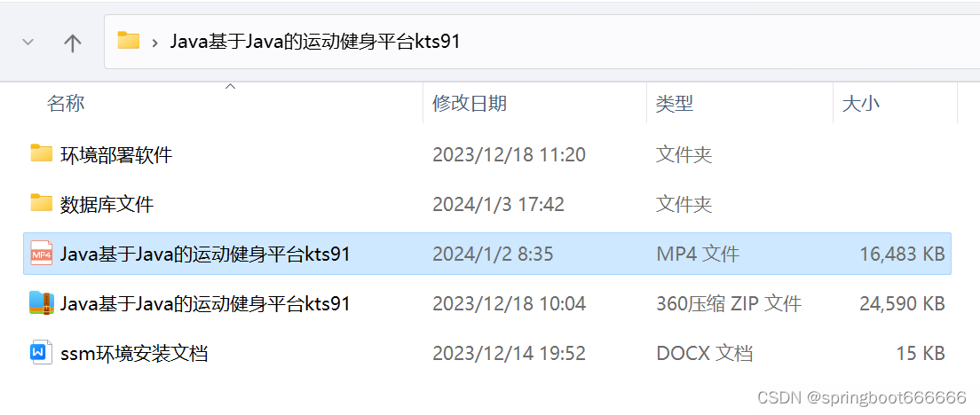Select the 数据库文件 folder name
This screenshot has height=415, width=980.
click(107, 204)
